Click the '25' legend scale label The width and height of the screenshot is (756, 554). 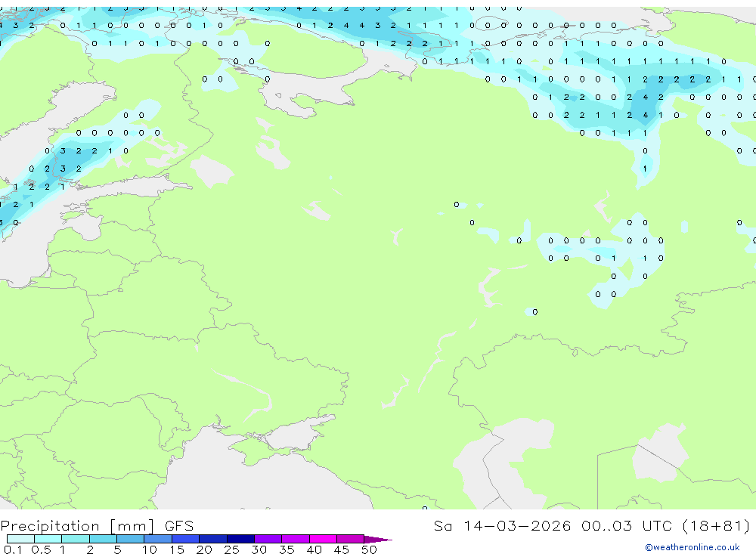tap(231, 549)
